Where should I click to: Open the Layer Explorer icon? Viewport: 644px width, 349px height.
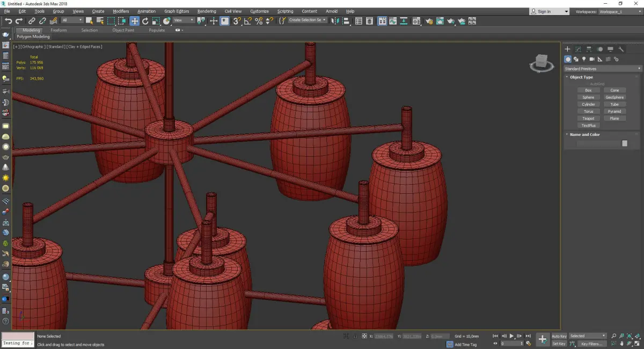click(x=369, y=21)
